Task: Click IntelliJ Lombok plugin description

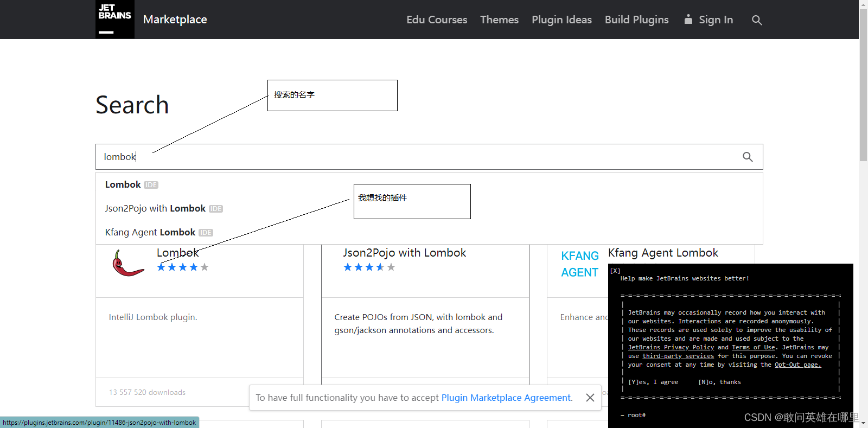Action: pyautogui.click(x=153, y=317)
